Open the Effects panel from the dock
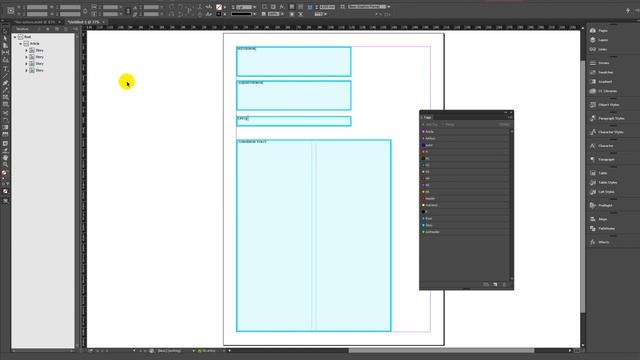The image size is (640, 360). point(600,242)
